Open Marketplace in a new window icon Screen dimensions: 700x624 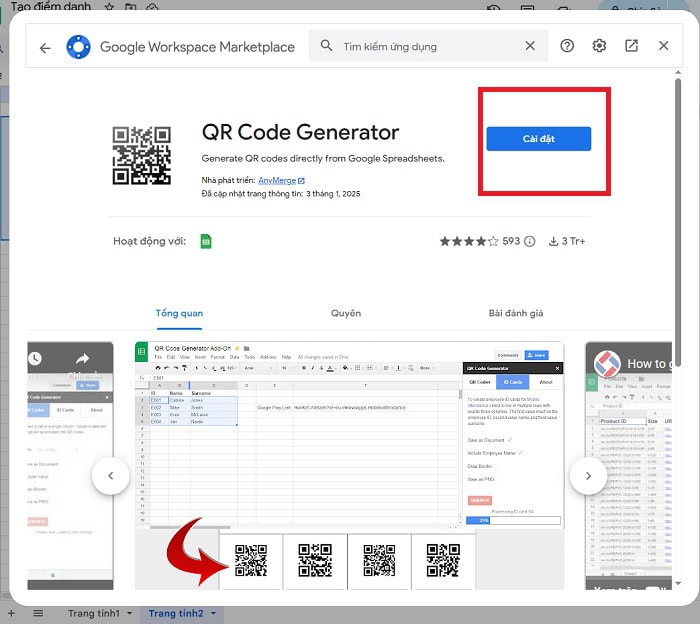pyautogui.click(x=631, y=46)
